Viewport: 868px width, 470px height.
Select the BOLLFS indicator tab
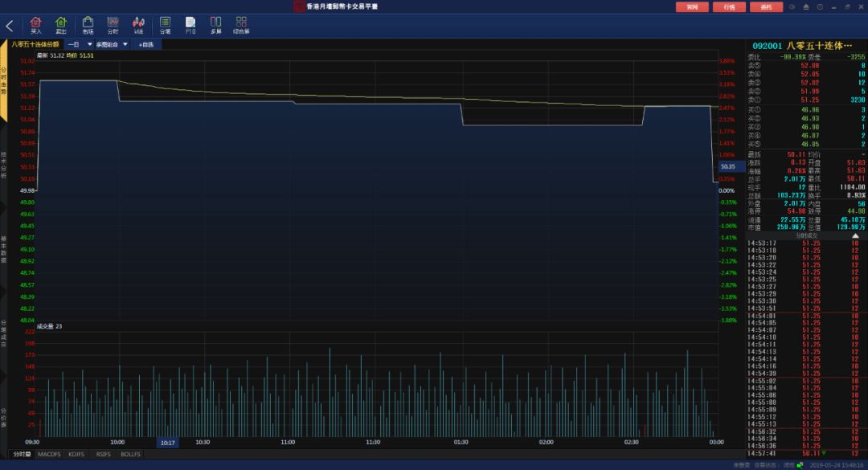[131, 454]
